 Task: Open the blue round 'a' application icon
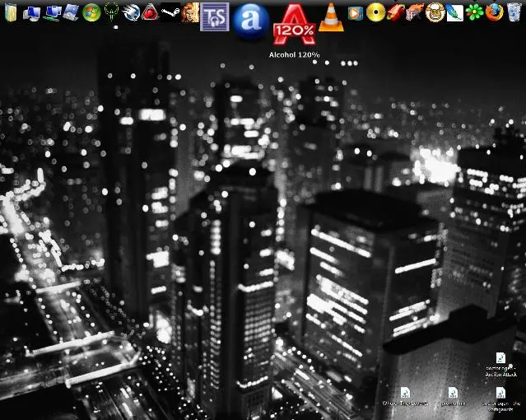[248, 19]
